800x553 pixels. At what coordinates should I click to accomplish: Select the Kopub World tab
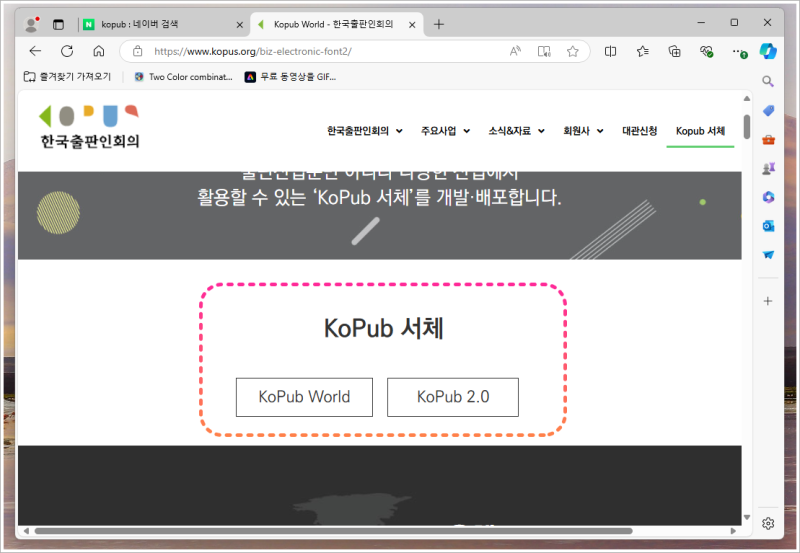coord(333,24)
